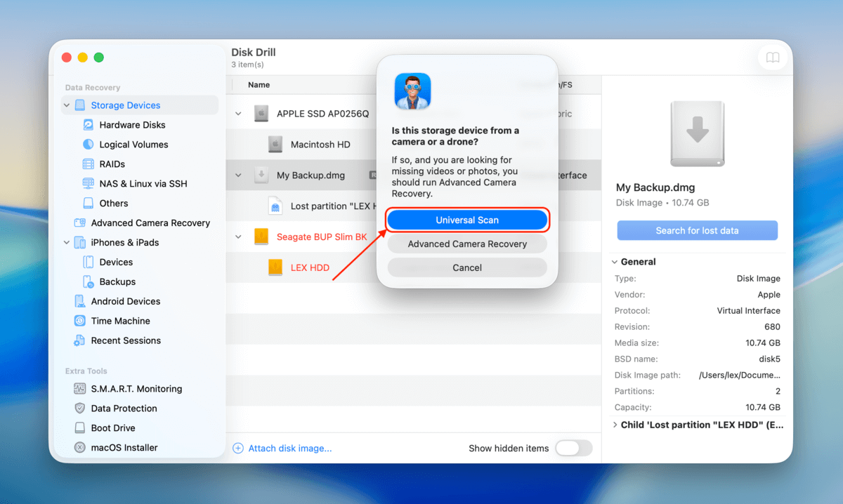The image size is (843, 504).
Task: Collapse the General info section
Action: 615,261
